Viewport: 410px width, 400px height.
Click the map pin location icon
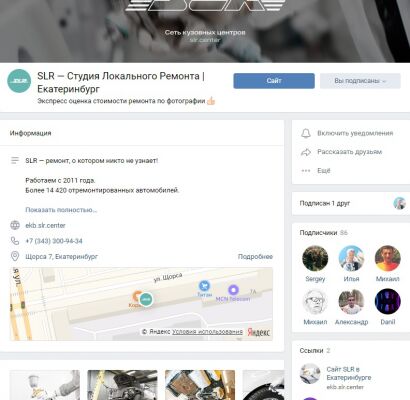(x=15, y=256)
